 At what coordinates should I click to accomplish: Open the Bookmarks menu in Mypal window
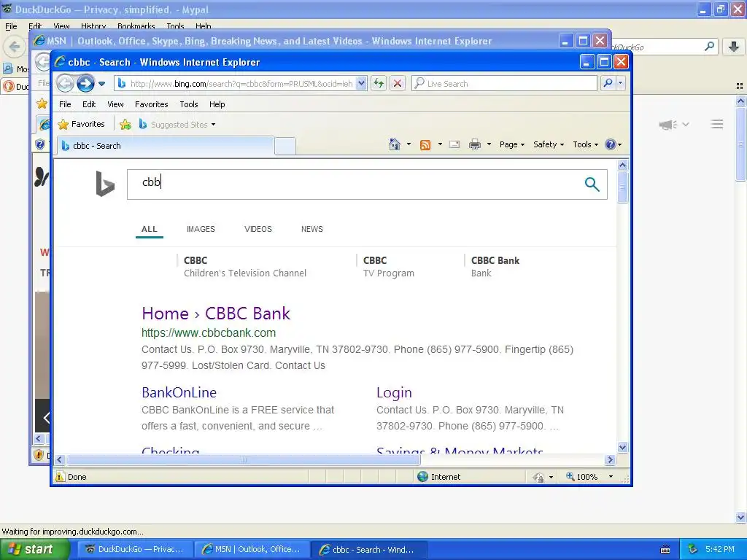pyautogui.click(x=136, y=26)
